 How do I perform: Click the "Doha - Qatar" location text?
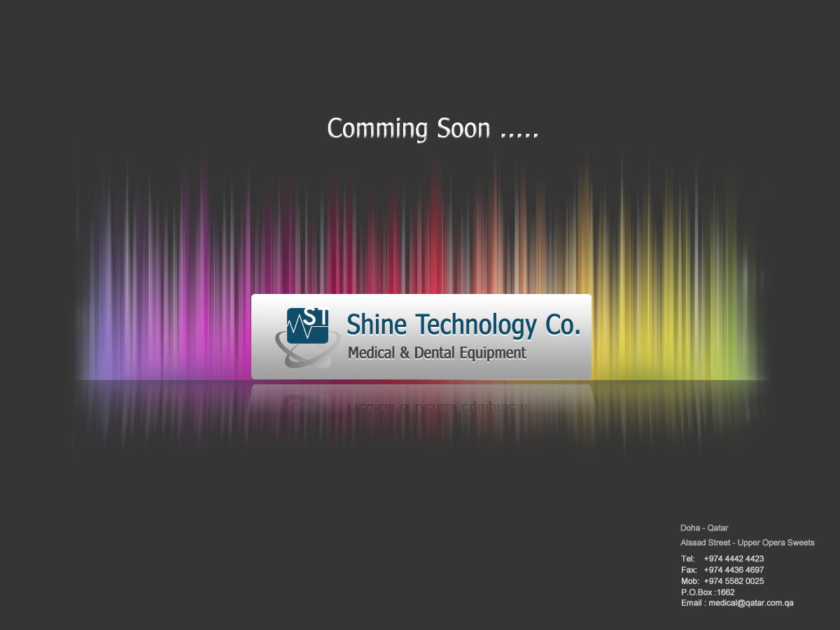tap(704, 528)
